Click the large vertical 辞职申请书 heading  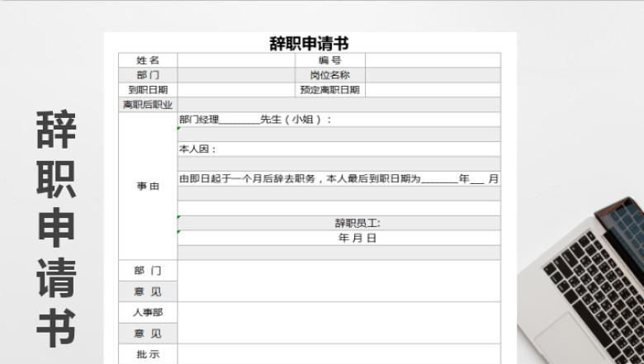[56, 229]
